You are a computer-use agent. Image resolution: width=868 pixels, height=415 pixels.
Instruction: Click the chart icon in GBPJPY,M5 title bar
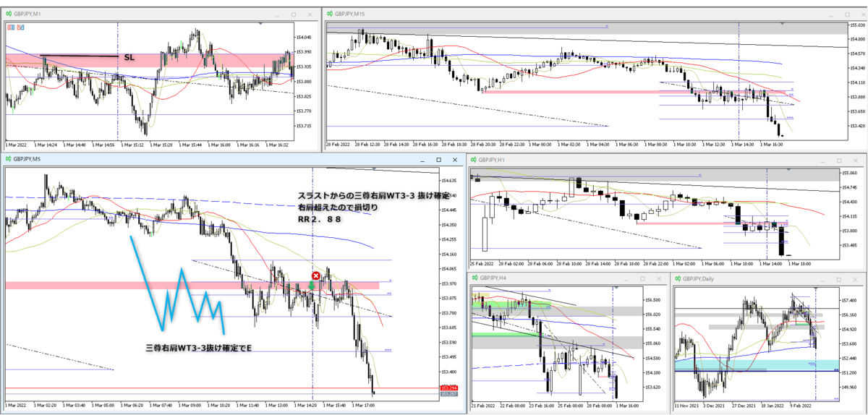9,159
